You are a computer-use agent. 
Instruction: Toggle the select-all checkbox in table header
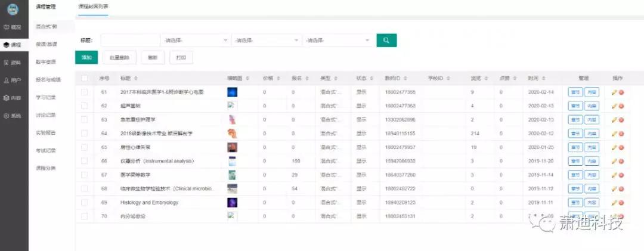click(x=84, y=78)
